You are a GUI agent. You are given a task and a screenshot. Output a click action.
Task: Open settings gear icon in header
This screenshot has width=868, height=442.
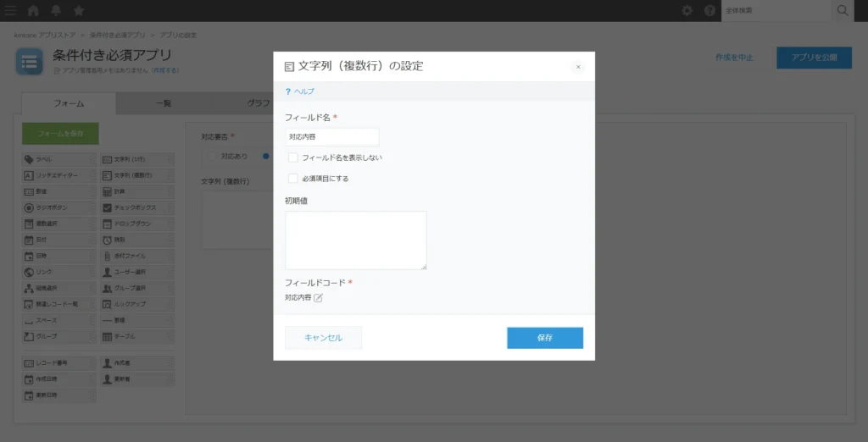click(x=687, y=10)
